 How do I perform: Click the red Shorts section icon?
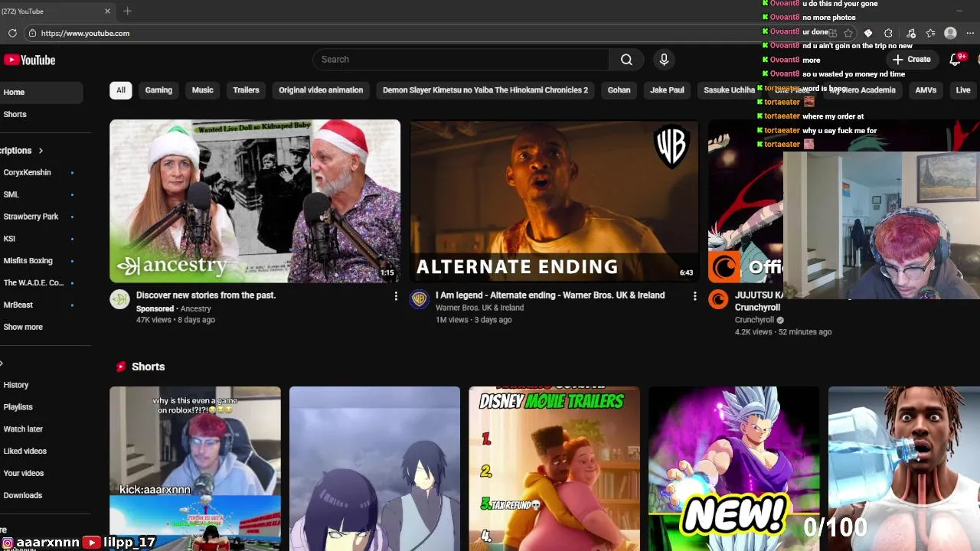121,367
